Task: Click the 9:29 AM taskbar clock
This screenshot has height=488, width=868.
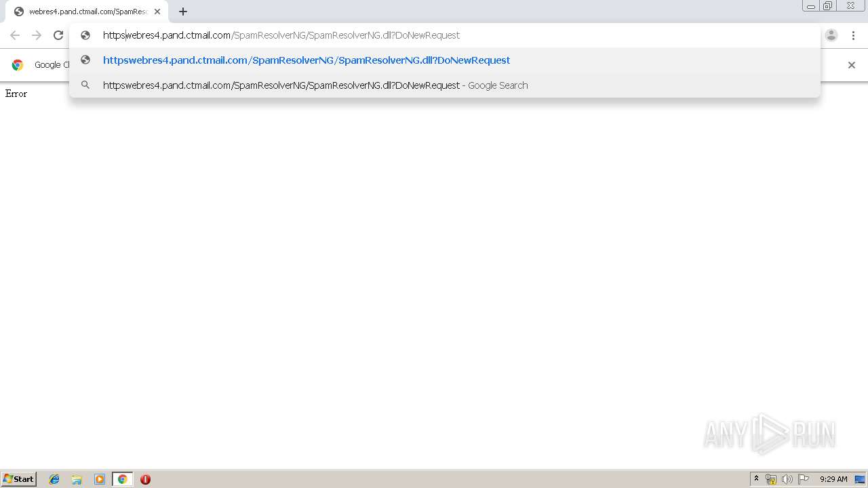Action: coord(833,479)
